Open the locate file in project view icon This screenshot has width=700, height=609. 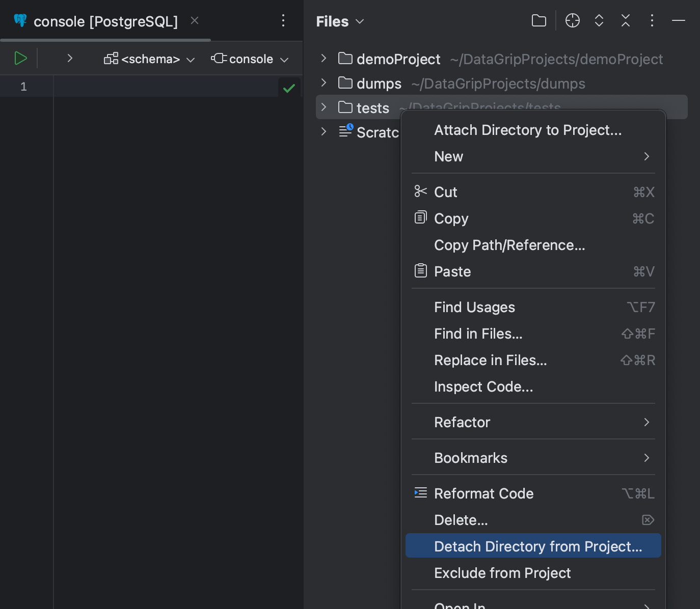point(572,21)
